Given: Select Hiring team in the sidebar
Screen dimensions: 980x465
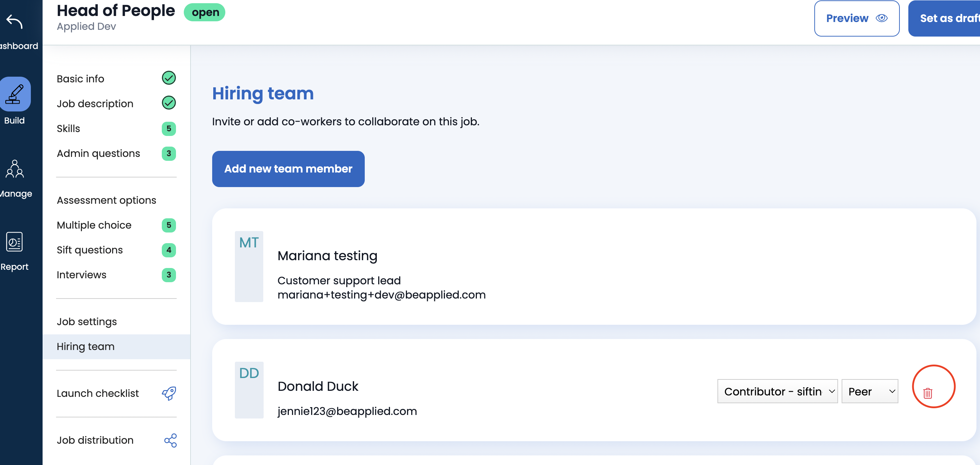Looking at the screenshot, I should (x=86, y=346).
